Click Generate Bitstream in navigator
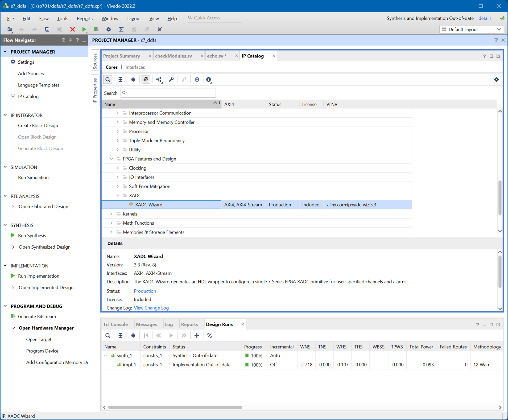 coord(37,316)
